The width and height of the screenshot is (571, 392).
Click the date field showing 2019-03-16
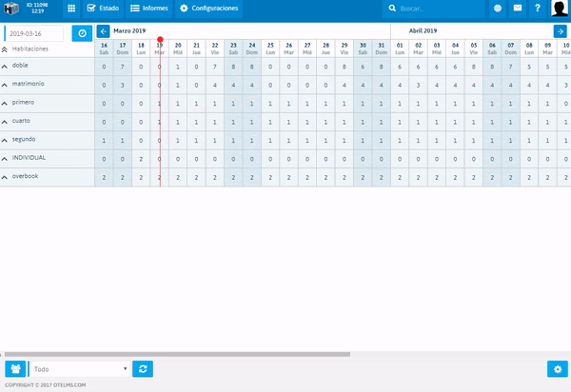[x=35, y=32]
